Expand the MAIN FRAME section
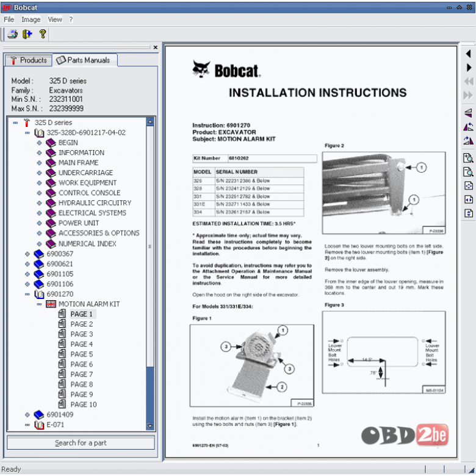The height and width of the screenshot is (476, 476). [39, 163]
